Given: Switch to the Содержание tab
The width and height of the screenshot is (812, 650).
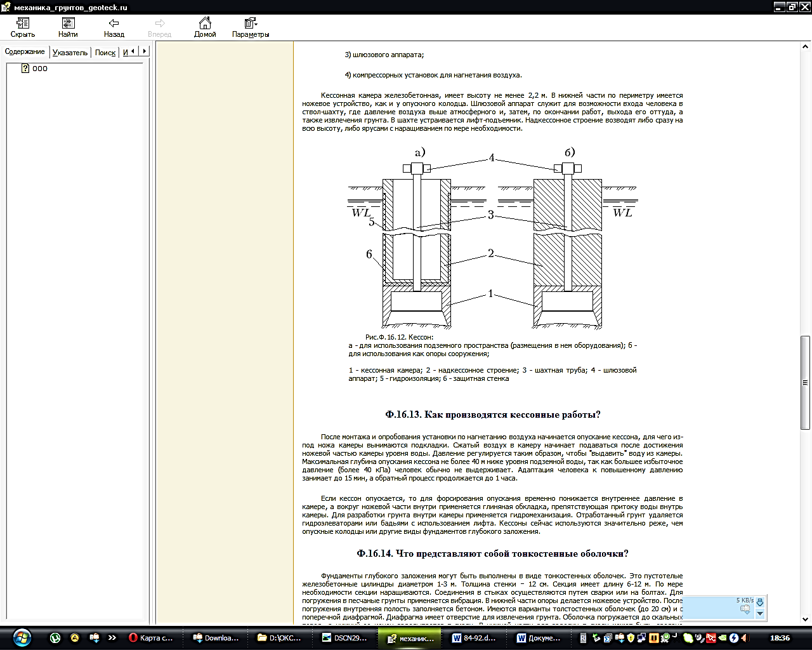Looking at the screenshot, I should click(x=25, y=52).
